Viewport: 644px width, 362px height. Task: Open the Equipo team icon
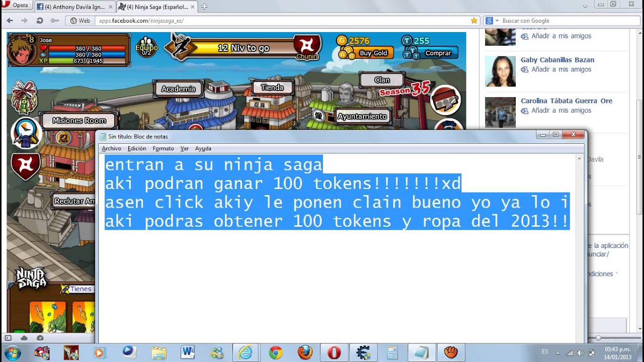click(146, 47)
